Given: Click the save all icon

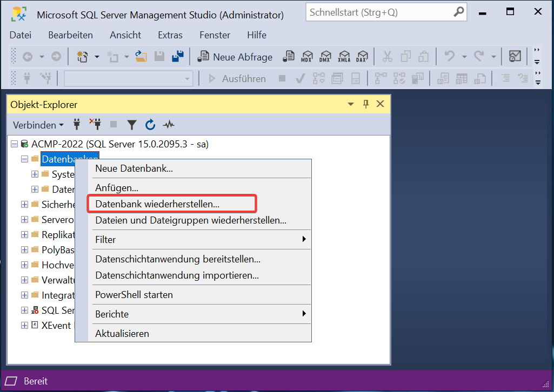Looking at the screenshot, I should (178, 57).
